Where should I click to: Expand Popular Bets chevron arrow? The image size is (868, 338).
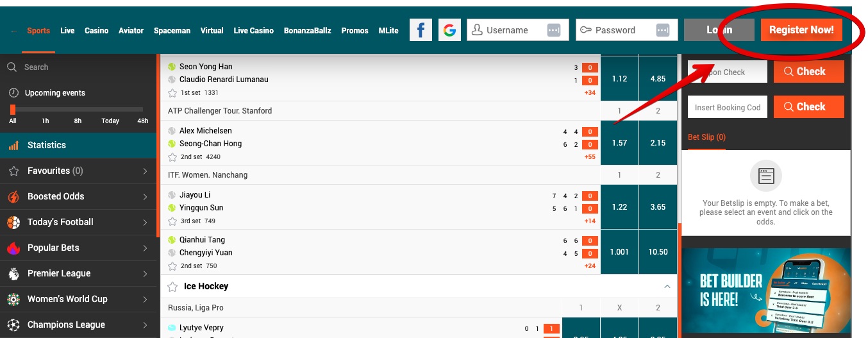pyautogui.click(x=145, y=248)
